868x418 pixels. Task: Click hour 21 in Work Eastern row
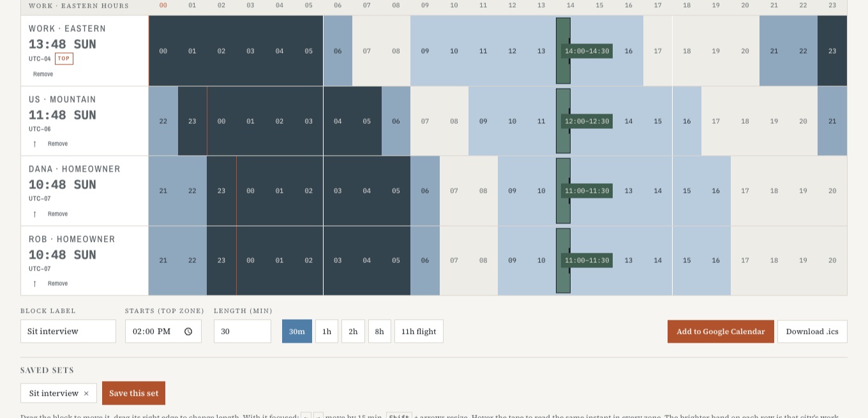(x=774, y=51)
